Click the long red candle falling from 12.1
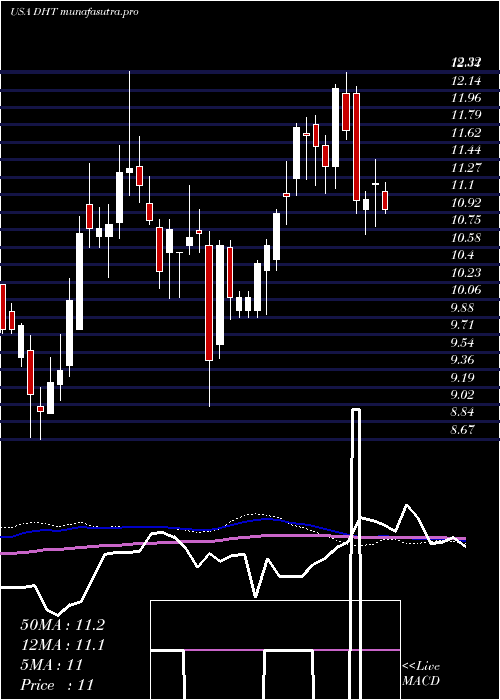Image resolution: width=500 pixels, height=700 pixels. 356,147
